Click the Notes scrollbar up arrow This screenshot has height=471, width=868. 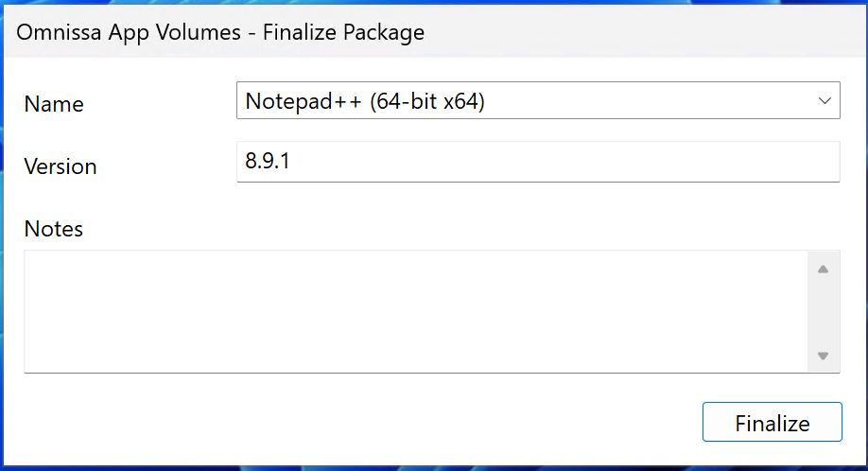click(x=824, y=269)
